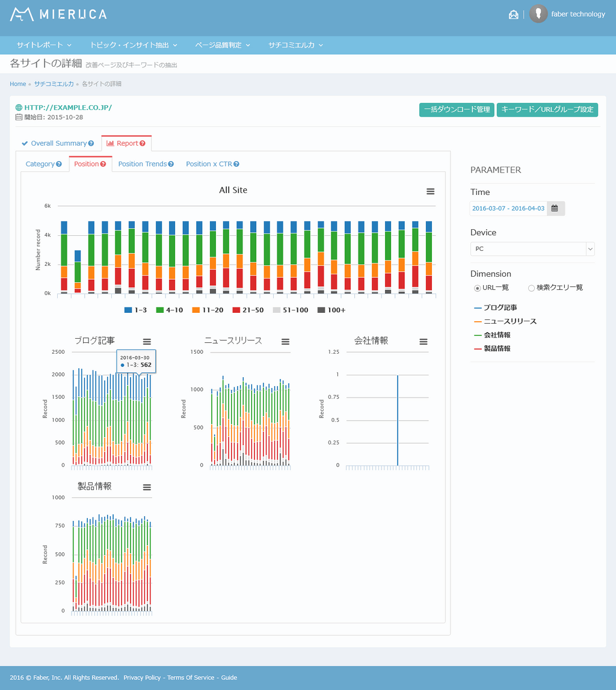Open the 会社情報 chart menu icon

point(423,342)
